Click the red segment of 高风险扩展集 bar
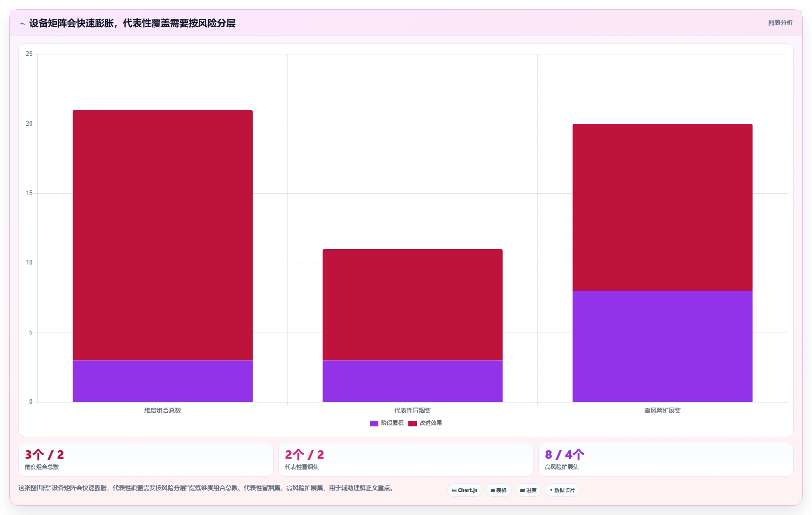 pos(662,207)
